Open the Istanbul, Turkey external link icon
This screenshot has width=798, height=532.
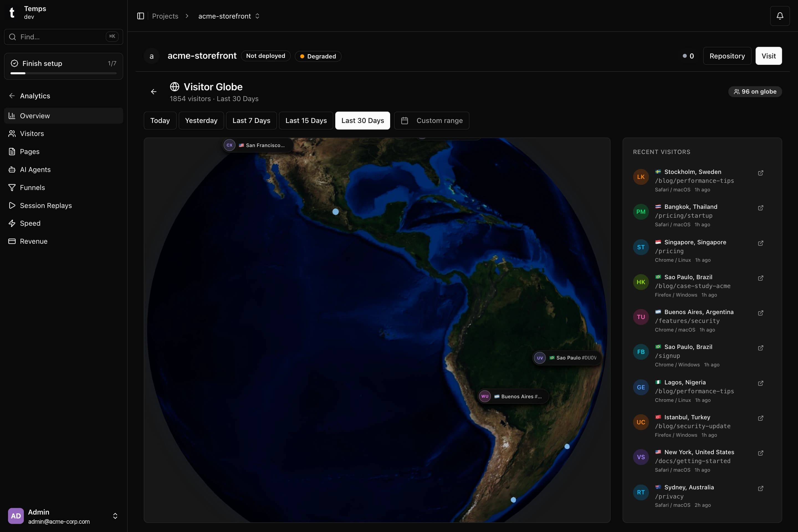[761, 418]
